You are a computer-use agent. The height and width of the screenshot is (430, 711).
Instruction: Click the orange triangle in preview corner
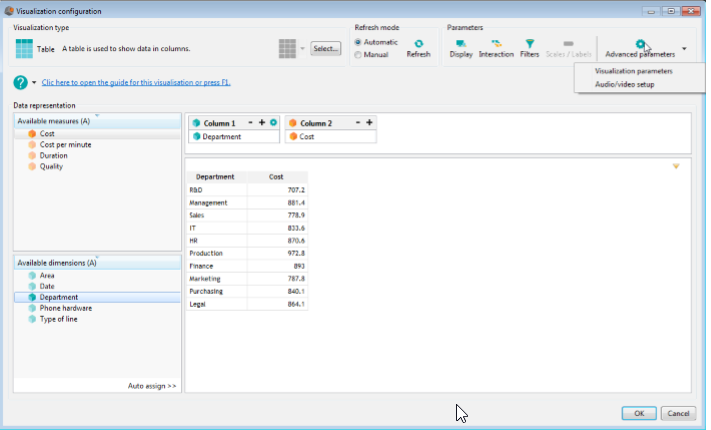[676, 166]
